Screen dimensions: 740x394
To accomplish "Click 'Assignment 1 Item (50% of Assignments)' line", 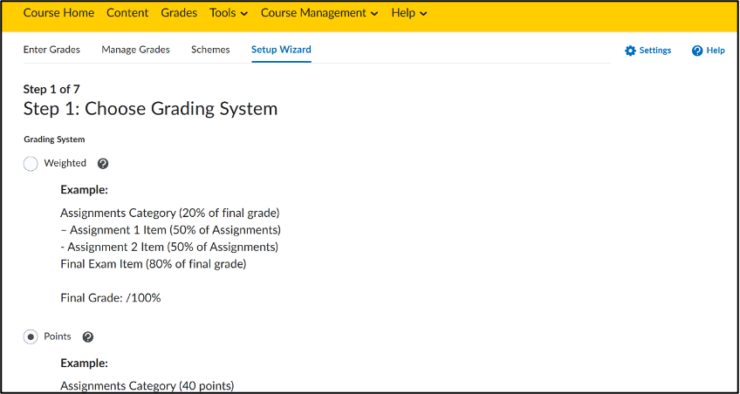I will [x=170, y=230].
